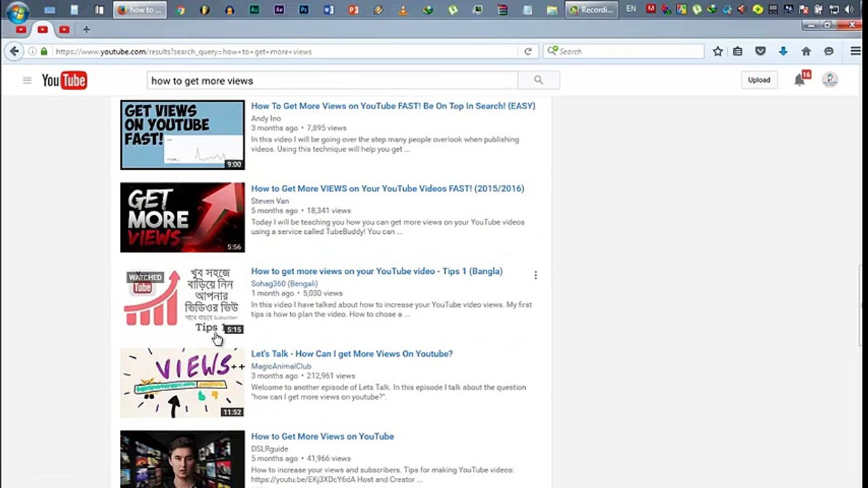Screen dimensions: 868x488
Task: Open the Firefox Hello chat icon
Action: click(x=829, y=52)
